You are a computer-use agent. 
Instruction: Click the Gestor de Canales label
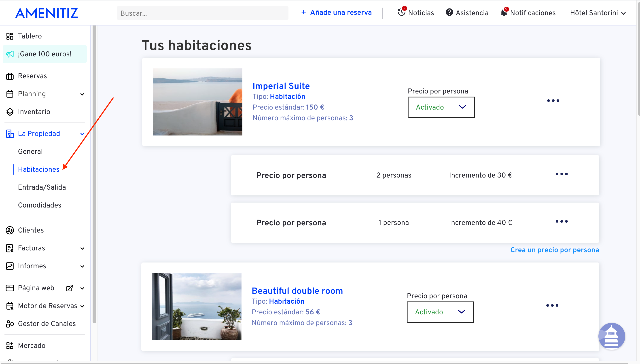[47, 324]
